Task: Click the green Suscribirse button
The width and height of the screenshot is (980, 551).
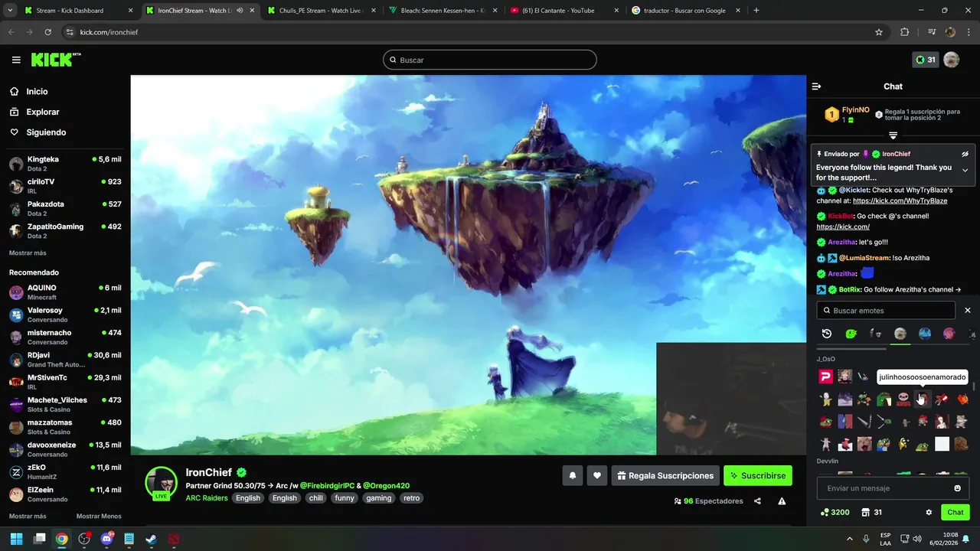Action: 758,475
